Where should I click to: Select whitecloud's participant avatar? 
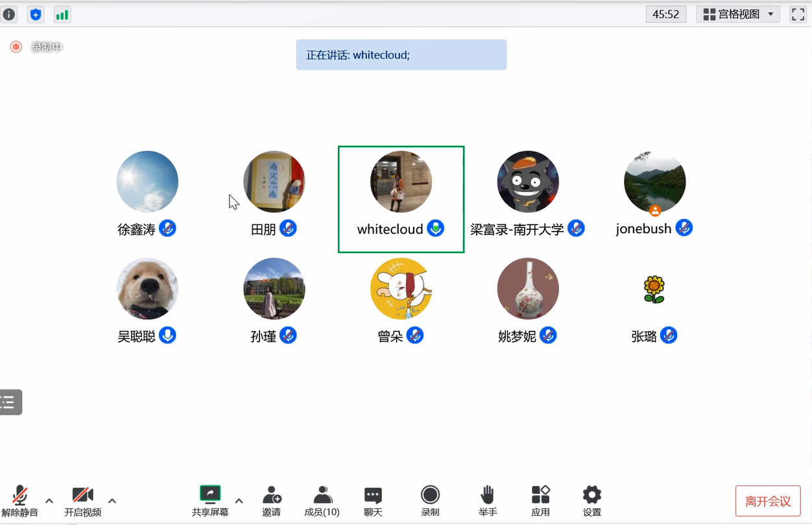pyautogui.click(x=401, y=182)
